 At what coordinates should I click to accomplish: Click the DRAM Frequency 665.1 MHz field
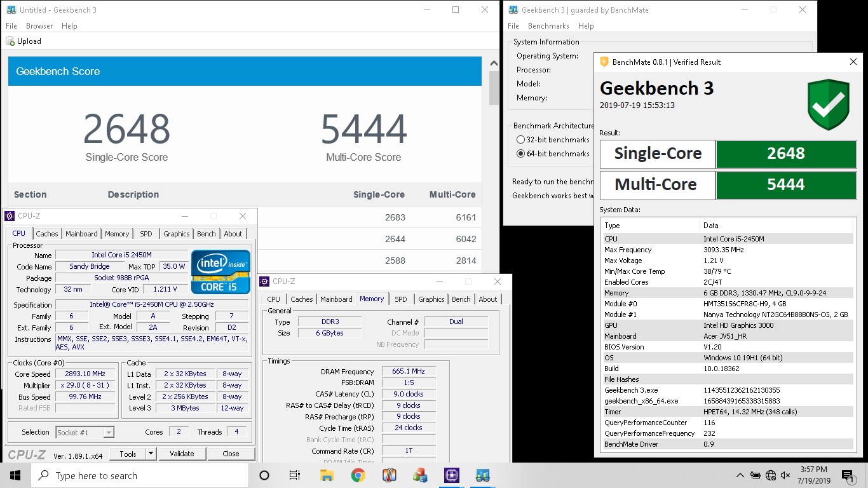pyautogui.click(x=409, y=372)
